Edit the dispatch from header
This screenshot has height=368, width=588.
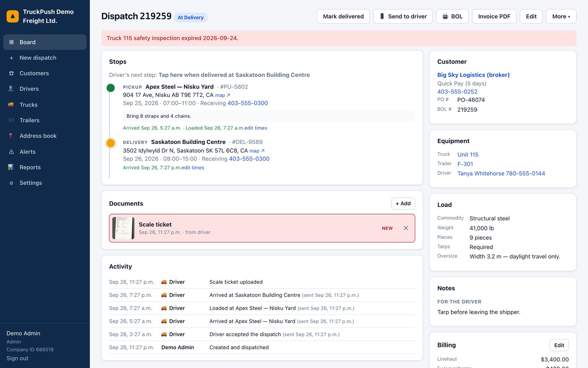tap(531, 17)
